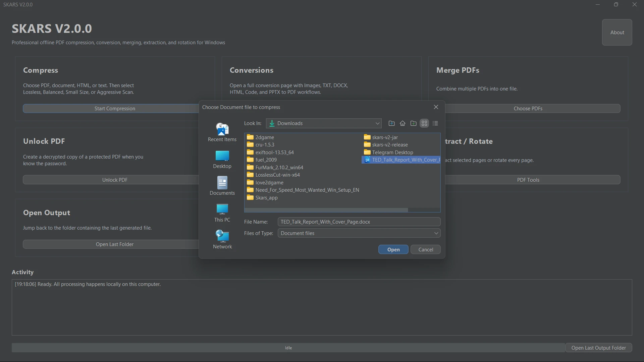Click the Open button
The image size is (644, 362).
pos(393,250)
